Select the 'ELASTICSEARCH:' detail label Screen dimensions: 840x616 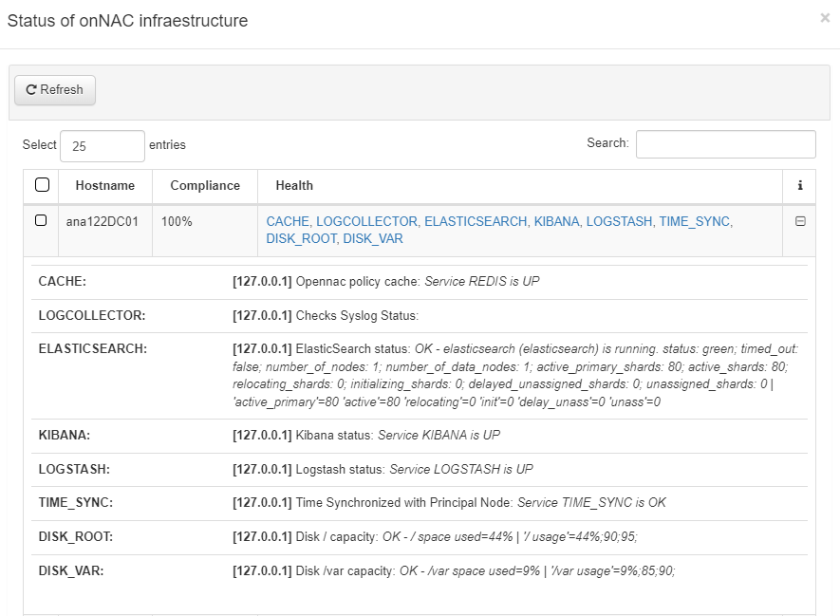(93, 348)
